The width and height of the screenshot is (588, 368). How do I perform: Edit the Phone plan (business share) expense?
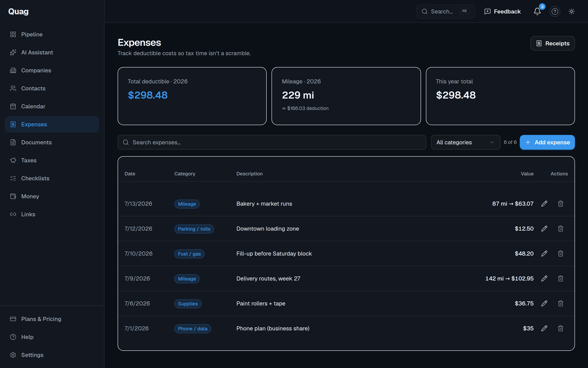coord(544,328)
